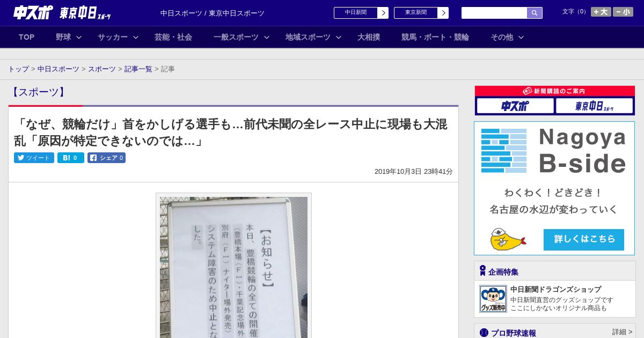Click トップ breadcrumb link
Screen dimensions: 644x338
pos(18,69)
